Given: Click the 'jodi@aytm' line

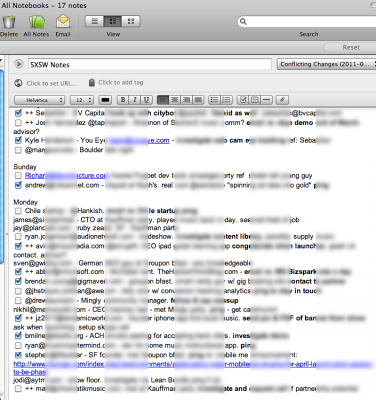Looking at the screenshot, I should point(117,380).
